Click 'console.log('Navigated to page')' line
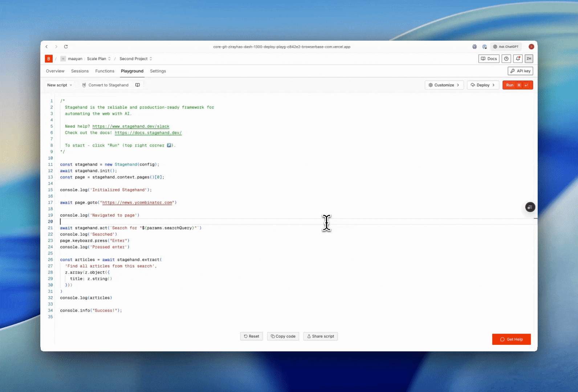This screenshot has height=392, width=578. click(100, 215)
